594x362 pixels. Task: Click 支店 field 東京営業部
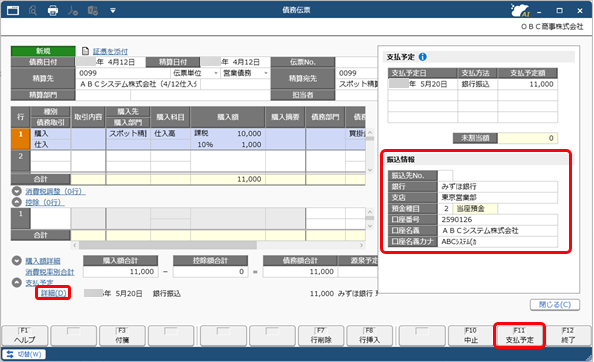pos(498,197)
